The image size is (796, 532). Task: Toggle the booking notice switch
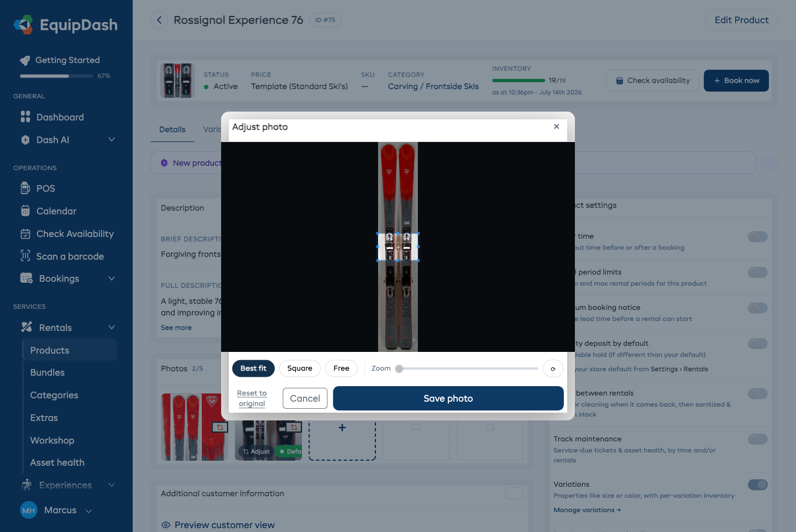tap(758, 308)
